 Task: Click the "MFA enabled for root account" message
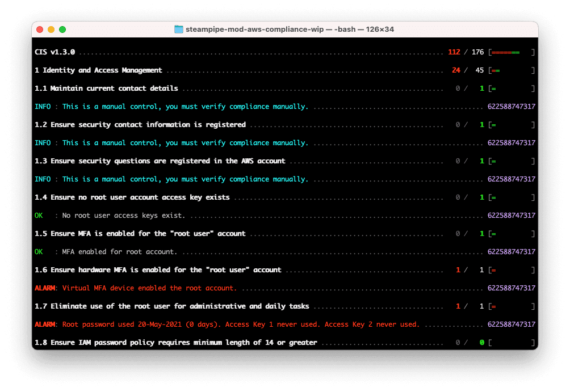tap(119, 252)
